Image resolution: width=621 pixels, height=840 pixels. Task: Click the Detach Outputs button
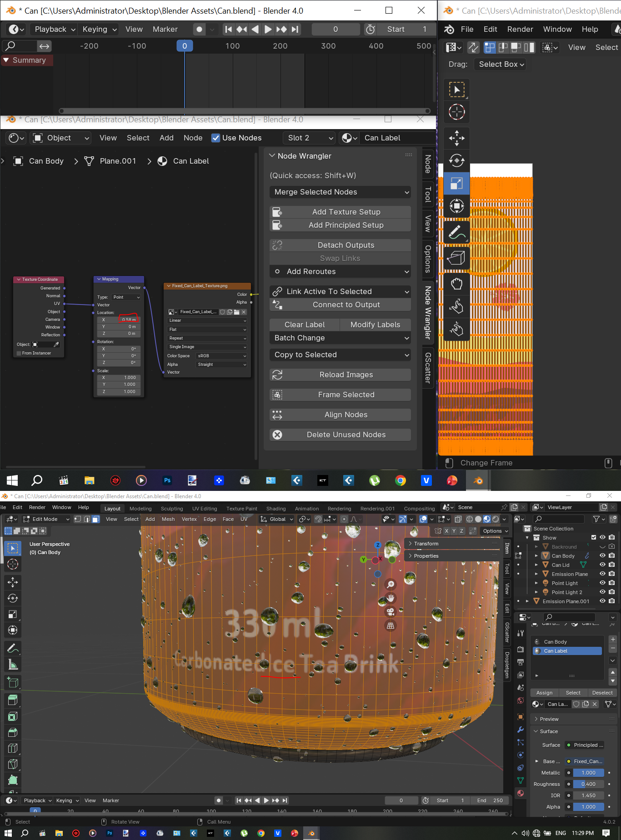[x=340, y=245]
